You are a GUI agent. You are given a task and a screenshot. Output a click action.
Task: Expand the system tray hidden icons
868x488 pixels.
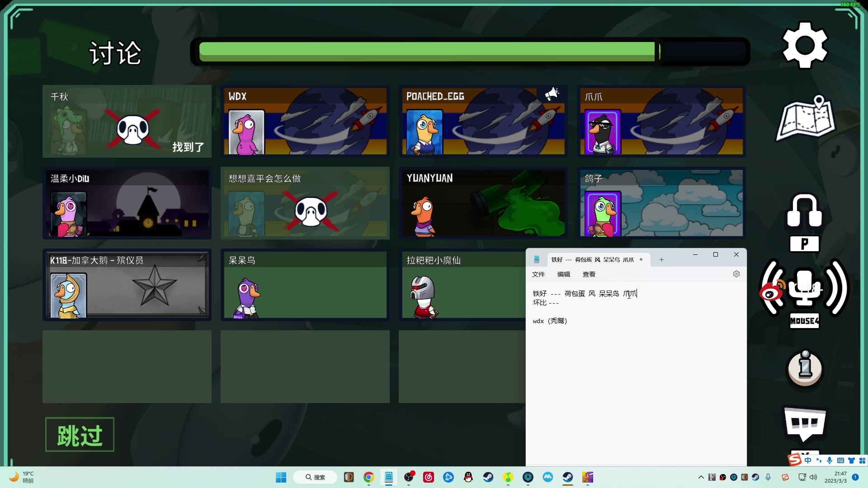click(701, 477)
